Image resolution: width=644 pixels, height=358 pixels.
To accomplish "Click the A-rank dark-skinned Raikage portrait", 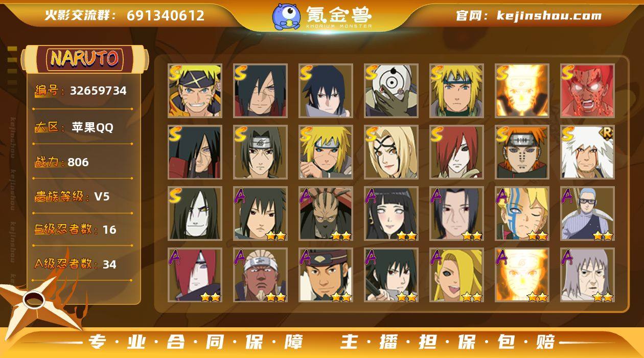I will coord(260,275).
